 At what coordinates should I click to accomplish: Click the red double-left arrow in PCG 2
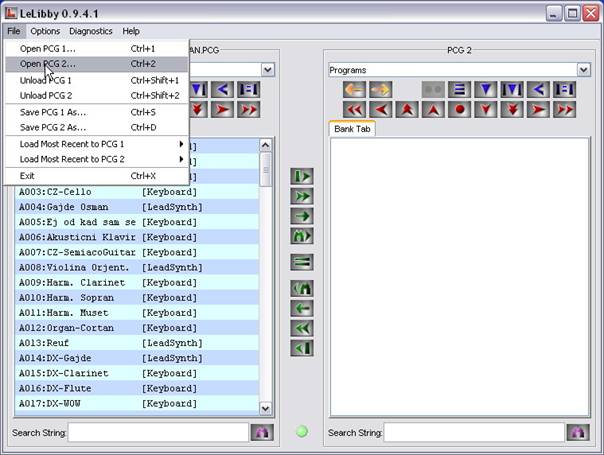(354, 110)
